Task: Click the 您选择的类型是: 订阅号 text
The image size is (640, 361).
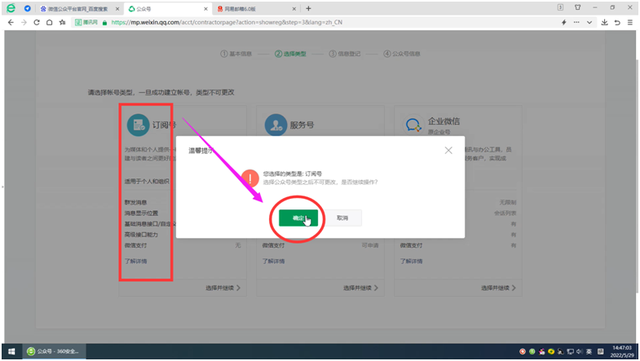Action: [x=292, y=174]
